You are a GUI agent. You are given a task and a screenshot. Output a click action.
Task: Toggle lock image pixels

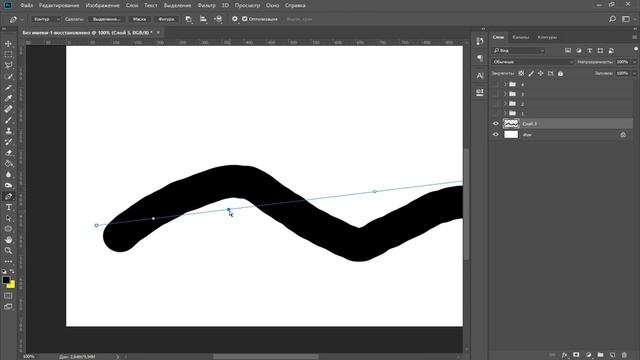coord(531,73)
